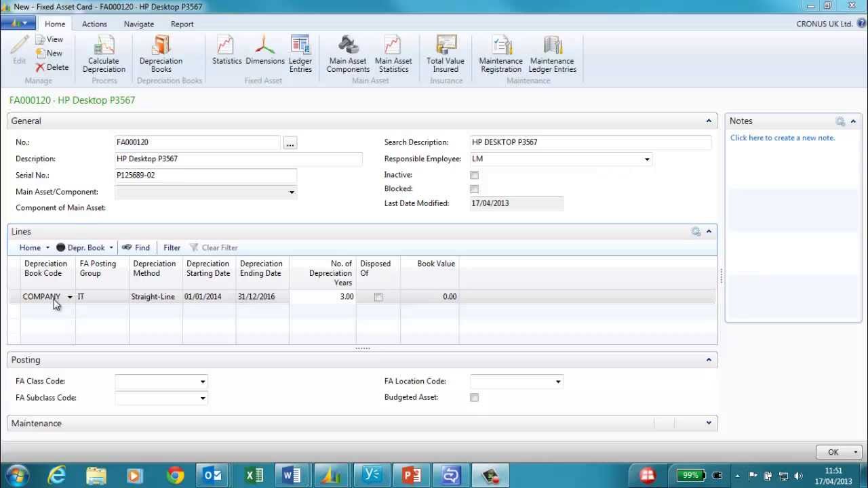This screenshot has height=488, width=868.
Task: Open fixed asset Statistics
Action: coord(226,51)
